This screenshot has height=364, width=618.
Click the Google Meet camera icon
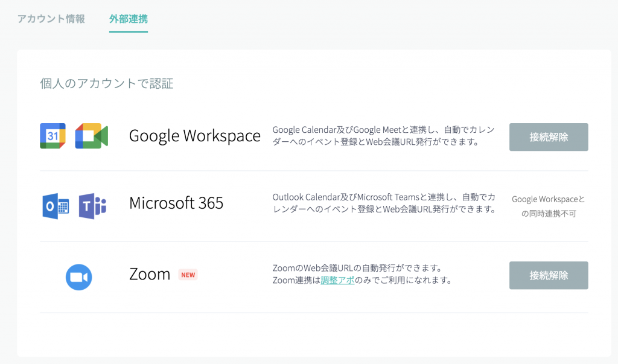pyautogui.click(x=91, y=136)
